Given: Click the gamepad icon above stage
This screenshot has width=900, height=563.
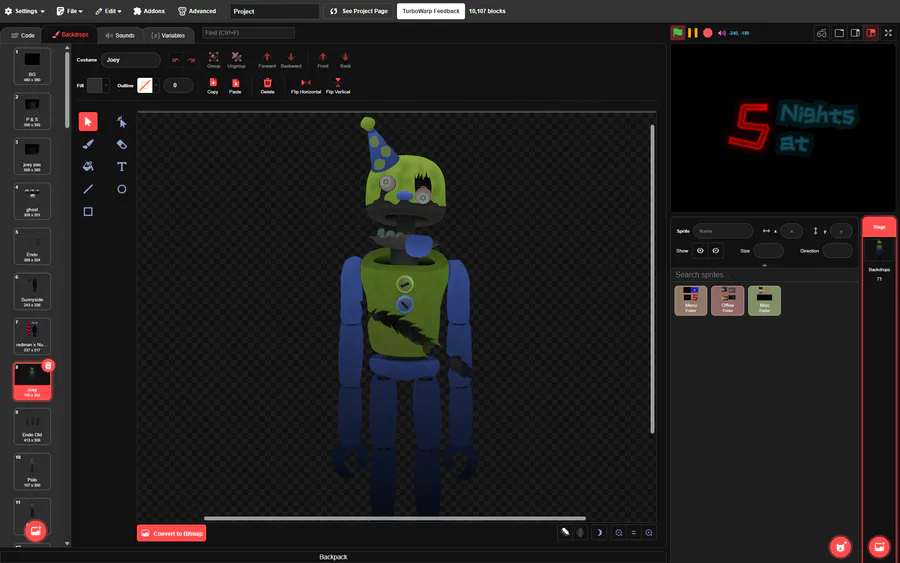Looking at the screenshot, I should coord(822,33).
